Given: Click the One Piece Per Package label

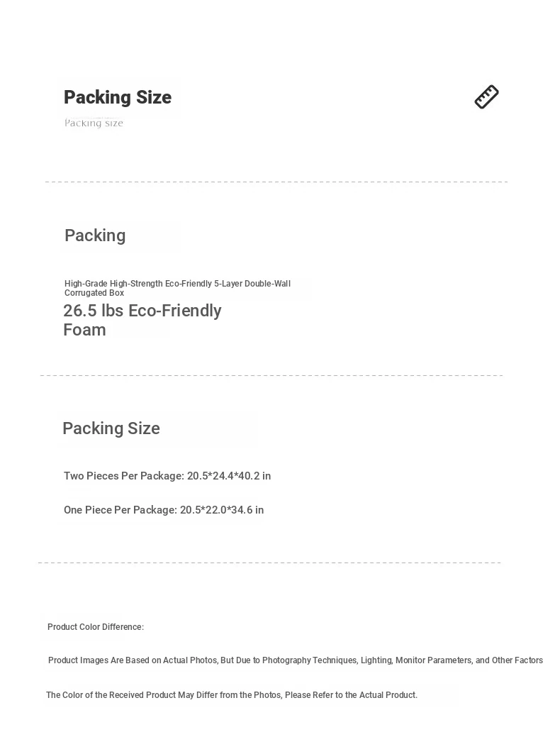Looking at the screenshot, I should (x=121, y=510).
